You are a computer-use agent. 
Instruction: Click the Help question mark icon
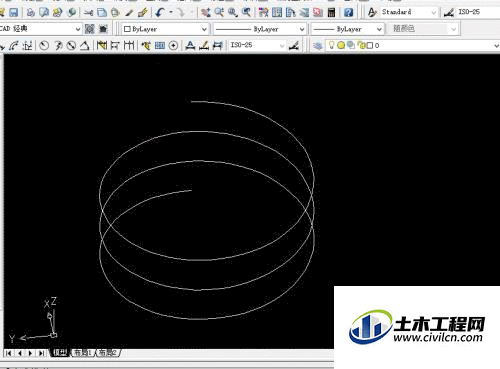348,13
